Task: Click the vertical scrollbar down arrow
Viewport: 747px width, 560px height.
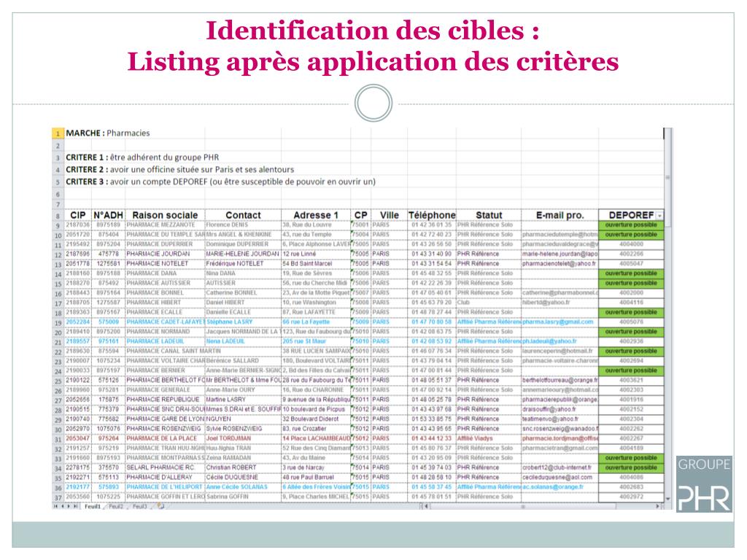Action: [668, 499]
